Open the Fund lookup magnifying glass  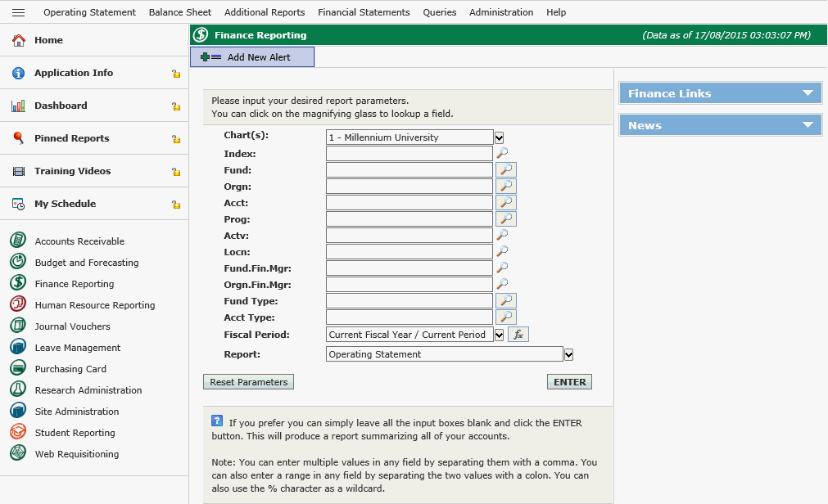coord(506,170)
